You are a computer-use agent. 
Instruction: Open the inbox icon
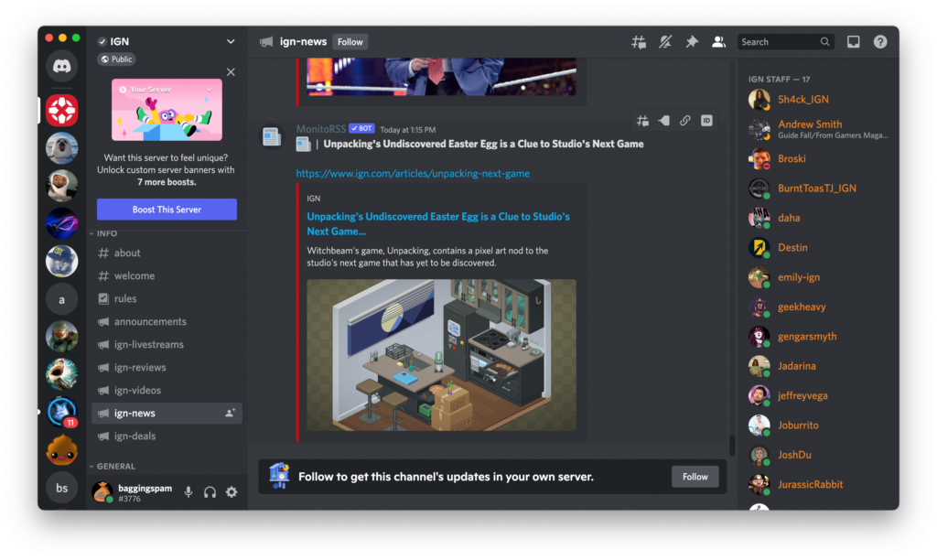tap(853, 42)
